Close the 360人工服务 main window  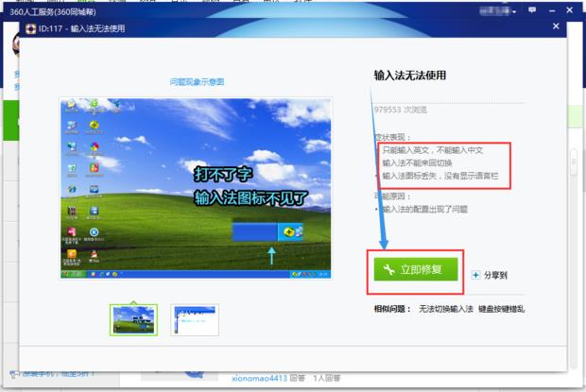click(x=569, y=10)
